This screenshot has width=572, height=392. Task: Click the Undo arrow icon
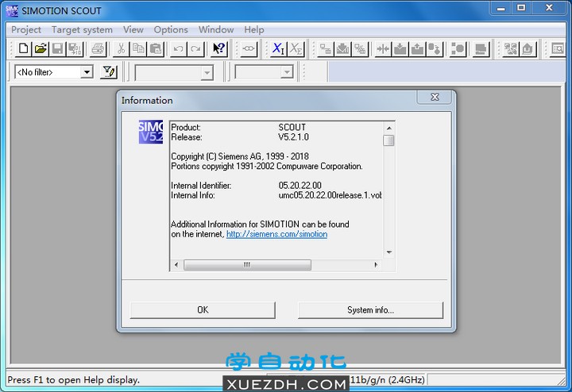pyautogui.click(x=179, y=48)
